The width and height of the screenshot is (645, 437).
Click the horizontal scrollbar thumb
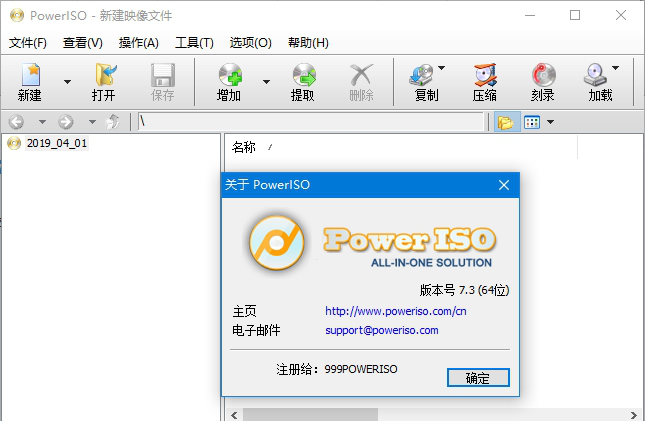coord(311,414)
